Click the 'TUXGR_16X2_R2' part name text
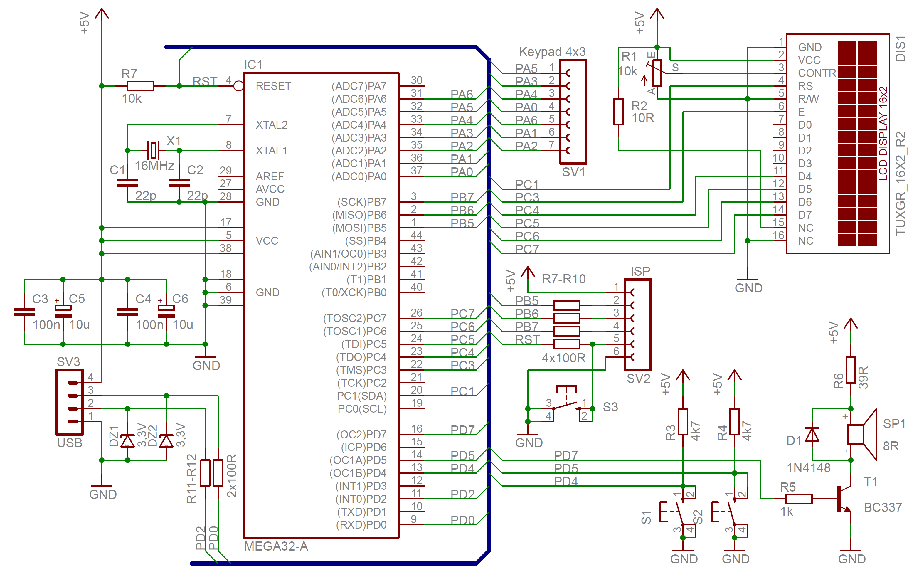This screenshot has width=924, height=577. click(900, 184)
